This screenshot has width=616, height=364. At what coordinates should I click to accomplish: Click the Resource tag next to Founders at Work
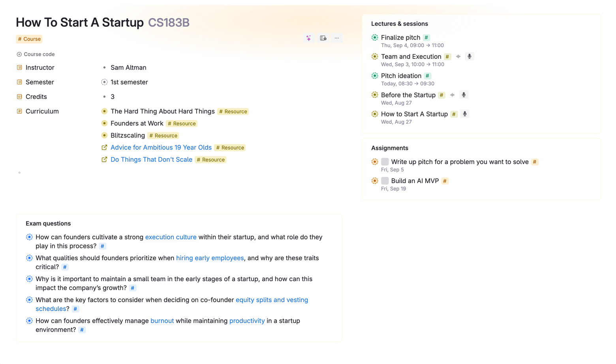coord(182,124)
